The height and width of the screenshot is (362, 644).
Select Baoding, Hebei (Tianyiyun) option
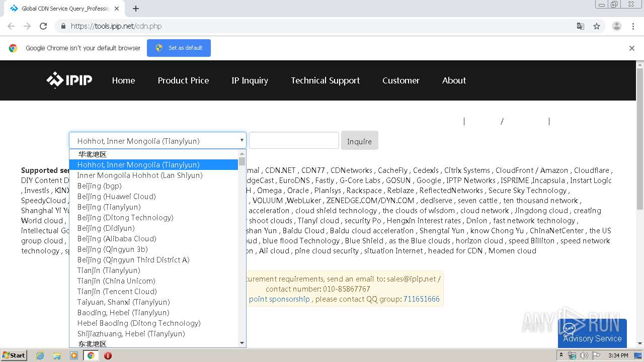click(153, 312)
